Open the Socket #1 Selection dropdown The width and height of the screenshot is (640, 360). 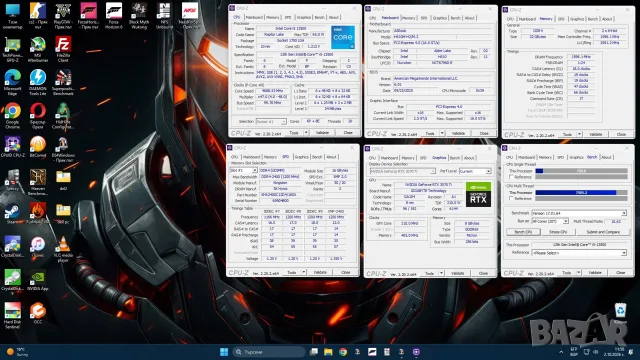coord(271,122)
